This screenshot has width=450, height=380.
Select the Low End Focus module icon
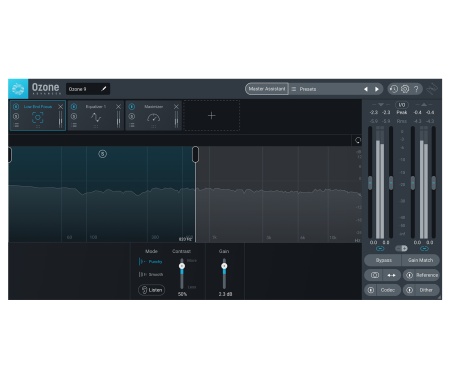(x=38, y=117)
